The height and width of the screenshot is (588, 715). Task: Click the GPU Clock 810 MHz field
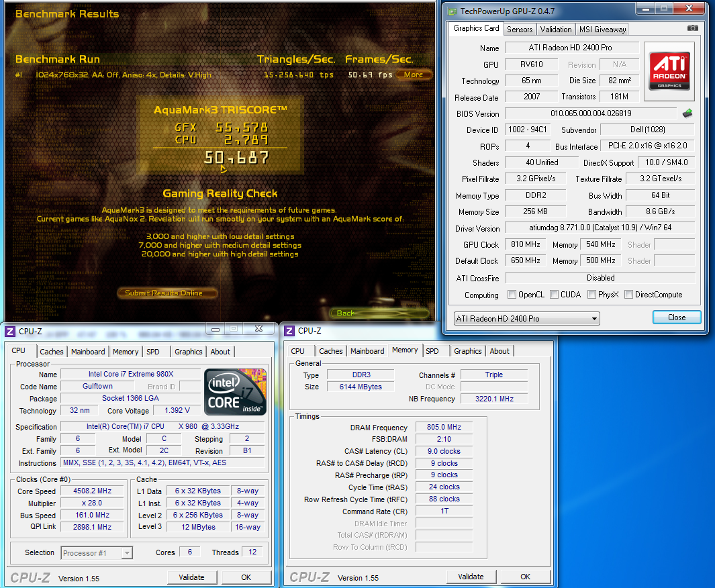pos(525,244)
